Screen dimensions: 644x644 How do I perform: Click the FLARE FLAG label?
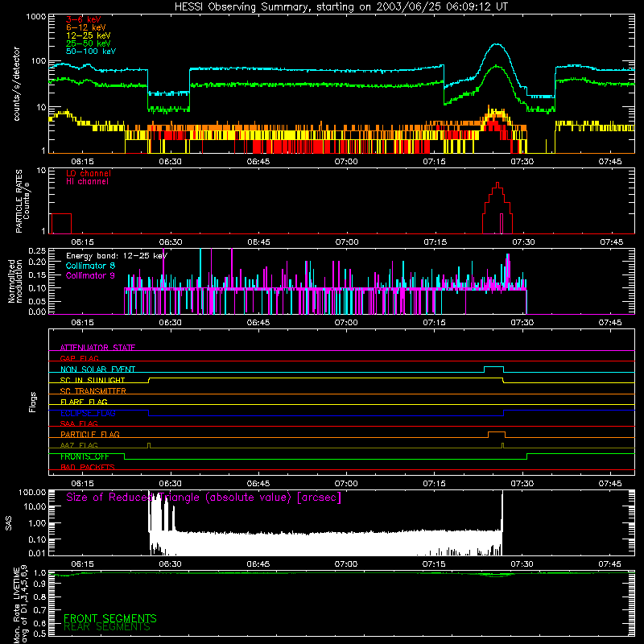coord(84,402)
